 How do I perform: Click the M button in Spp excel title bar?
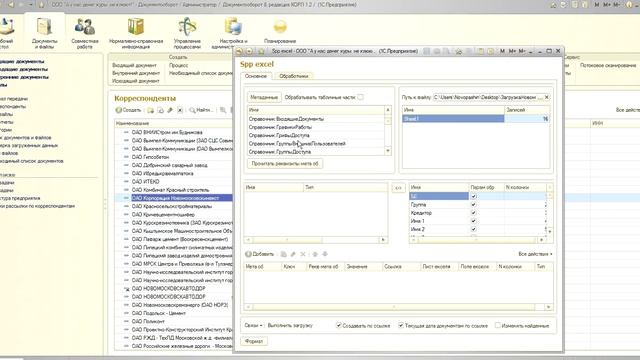(x=502, y=51)
